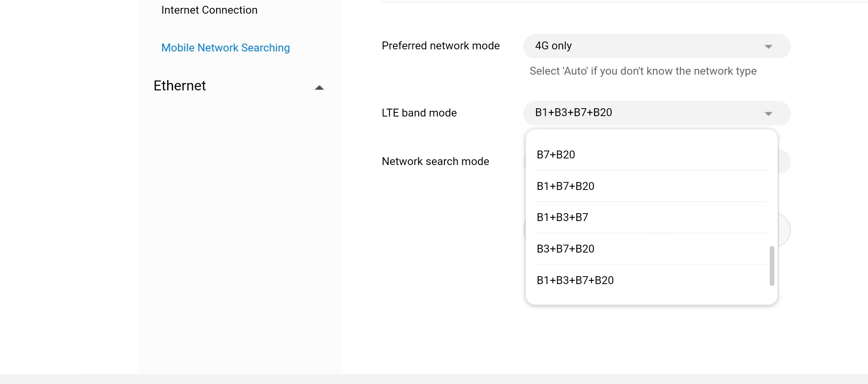
Task: Open Internet Connection in the sidebar
Action: tap(209, 10)
